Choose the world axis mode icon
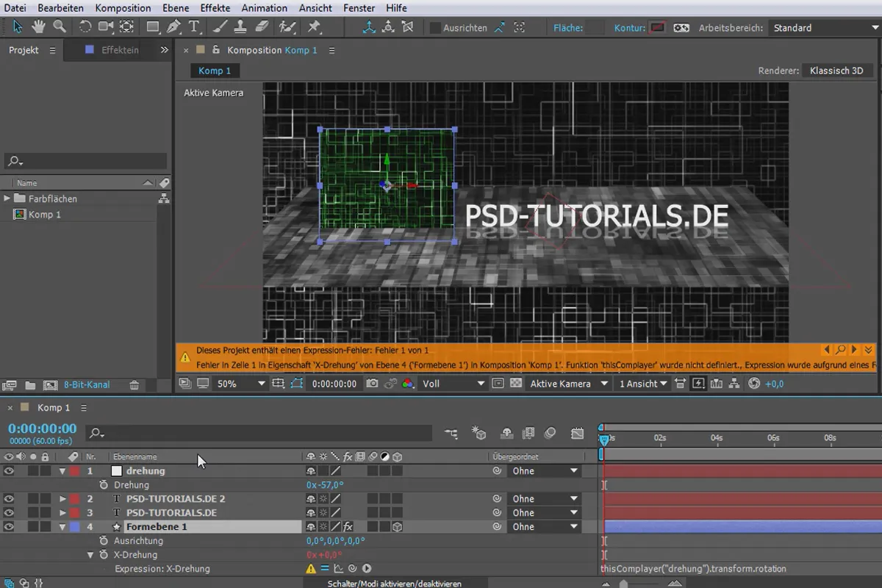The width and height of the screenshot is (882, 588). (x=387, y=27)
